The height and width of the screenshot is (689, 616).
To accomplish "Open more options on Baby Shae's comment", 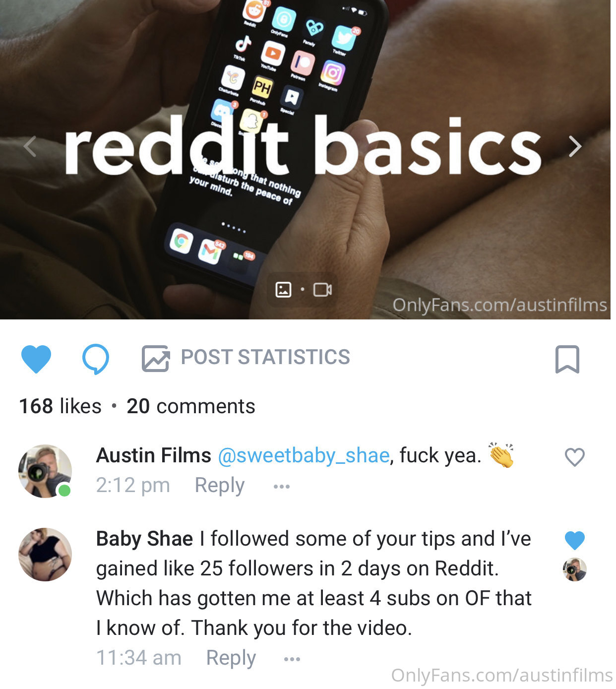I will [292, 659].
